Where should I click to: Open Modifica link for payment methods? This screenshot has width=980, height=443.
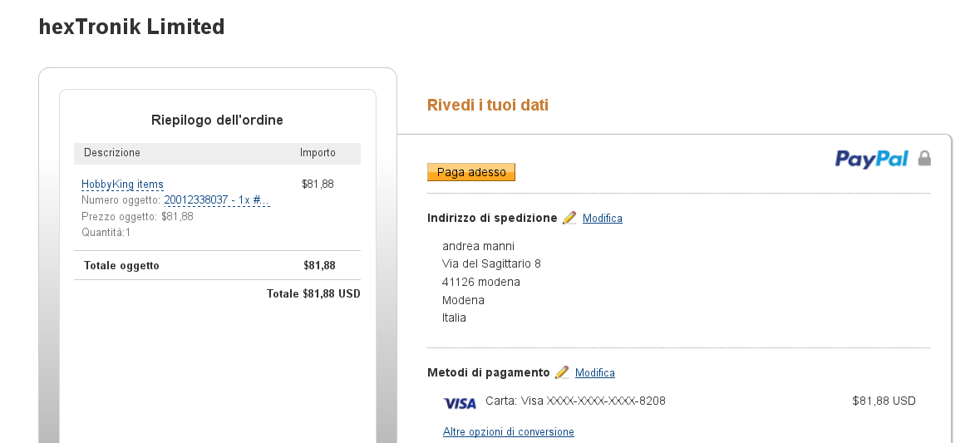coord(595,373)
